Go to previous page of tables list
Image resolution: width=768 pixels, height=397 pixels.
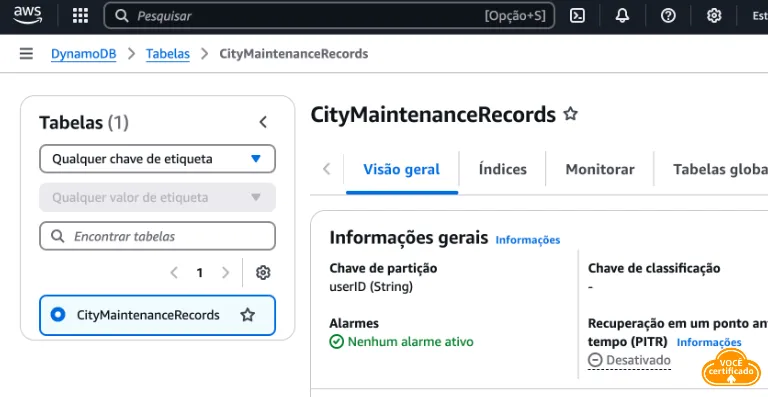(x=173, y=273)
